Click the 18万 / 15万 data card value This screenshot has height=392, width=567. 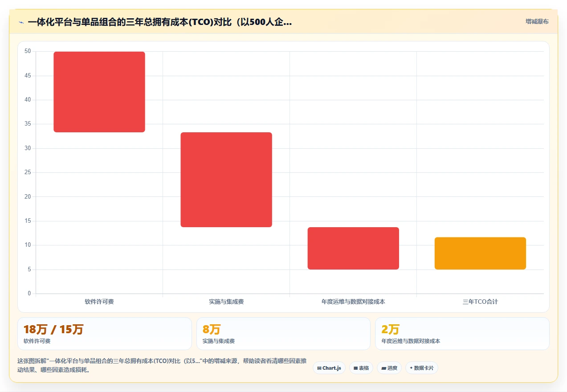(53, 330)
